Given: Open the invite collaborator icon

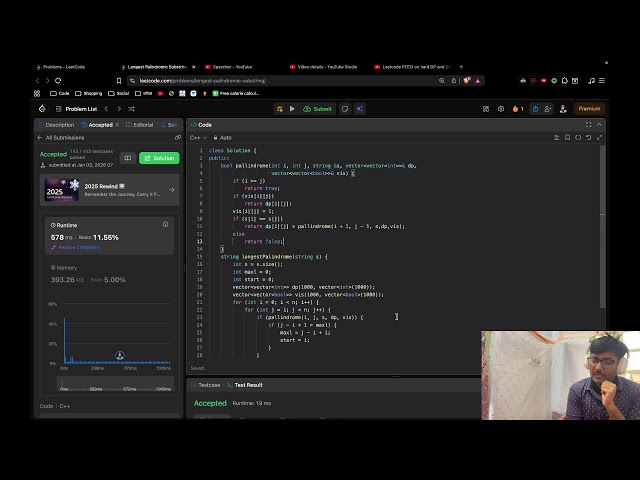Looking at the screenshot, I should tap(547, 109).
